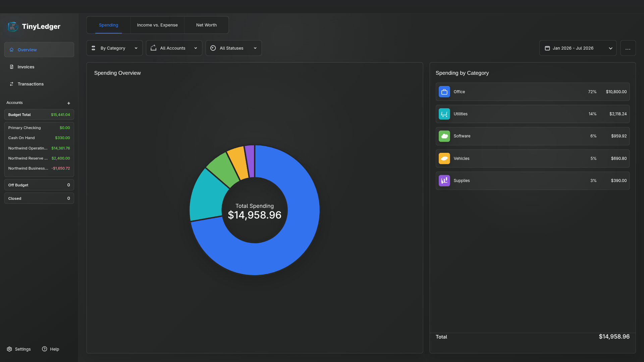Switch to the Income vs. Expense tab
644x362 pixels.
coord(157,25)
